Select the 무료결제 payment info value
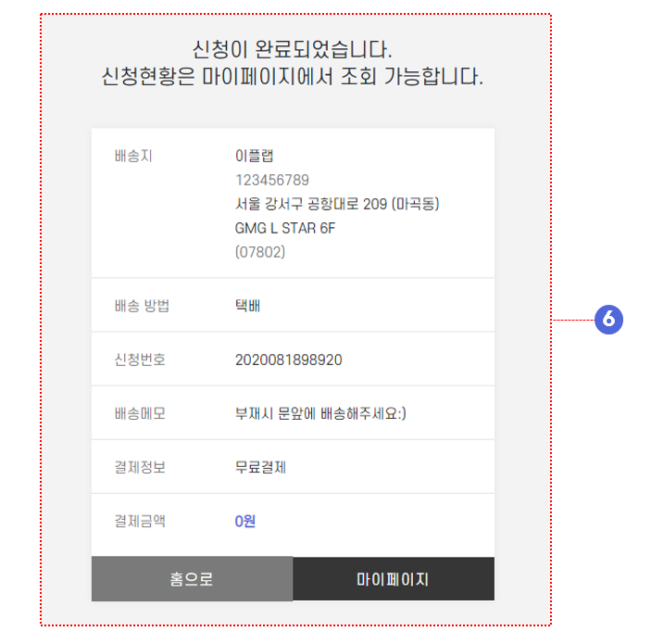Viewport: 651px width, 644px height. pyautogui.click(x=260, y=467)
